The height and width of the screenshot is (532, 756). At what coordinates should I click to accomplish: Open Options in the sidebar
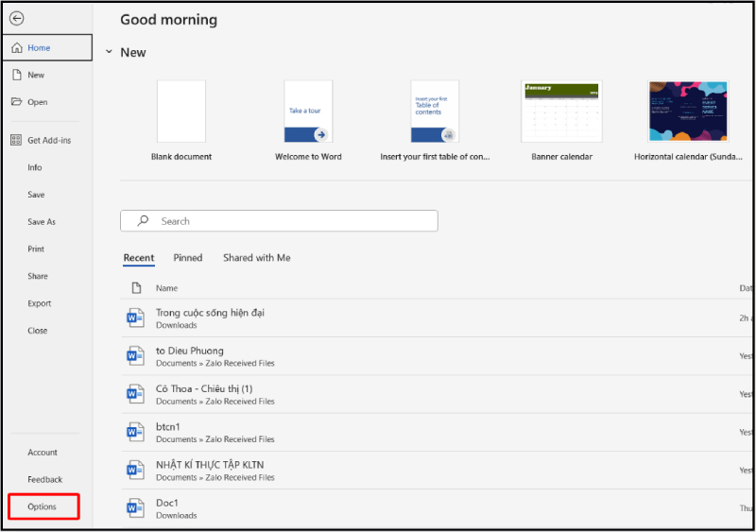(x=43, y=506)
